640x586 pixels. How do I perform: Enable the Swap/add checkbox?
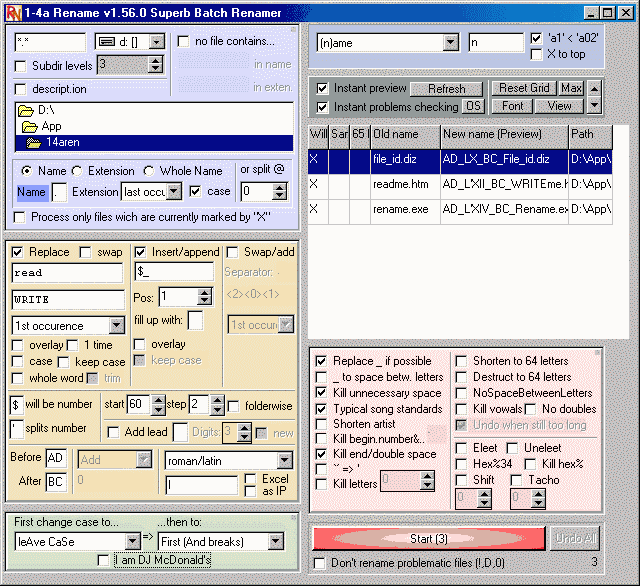tap(232, 252)
